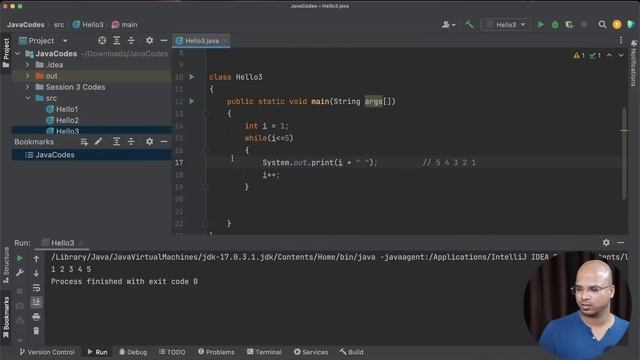The image size is (640, 360).
Task: Edit bookmark using the pencil icon
Action: pos(98,142)
